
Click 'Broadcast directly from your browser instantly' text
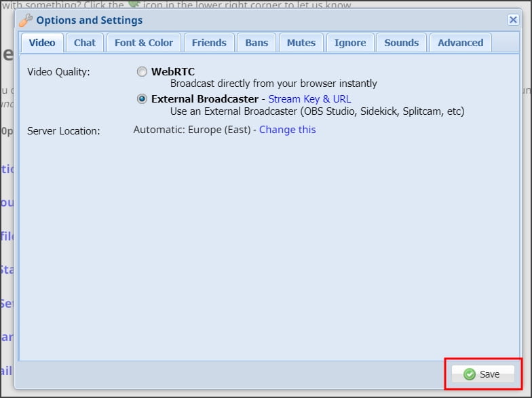pos(273,84)
